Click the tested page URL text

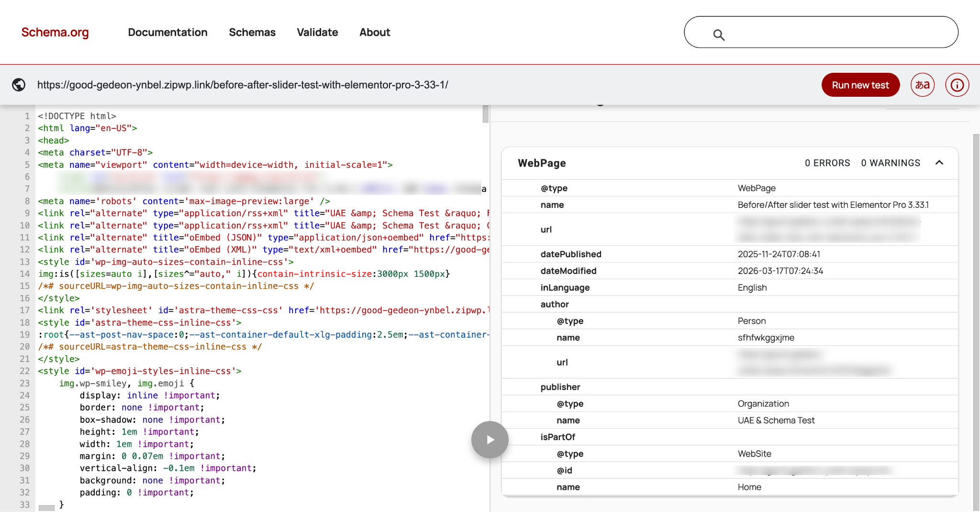click(243, 85)
